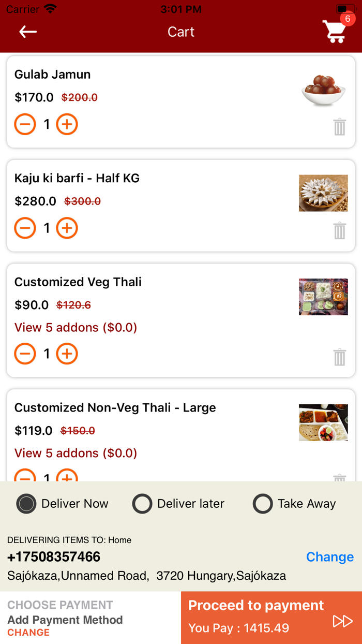Increase Kaju ki barfi quantity with plus icon
Viewport: 362px width, 644px height.
[x=67, y=228]
